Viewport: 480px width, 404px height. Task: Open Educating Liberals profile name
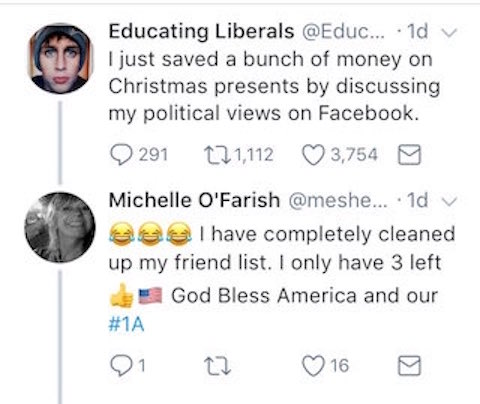coord(201,31)
